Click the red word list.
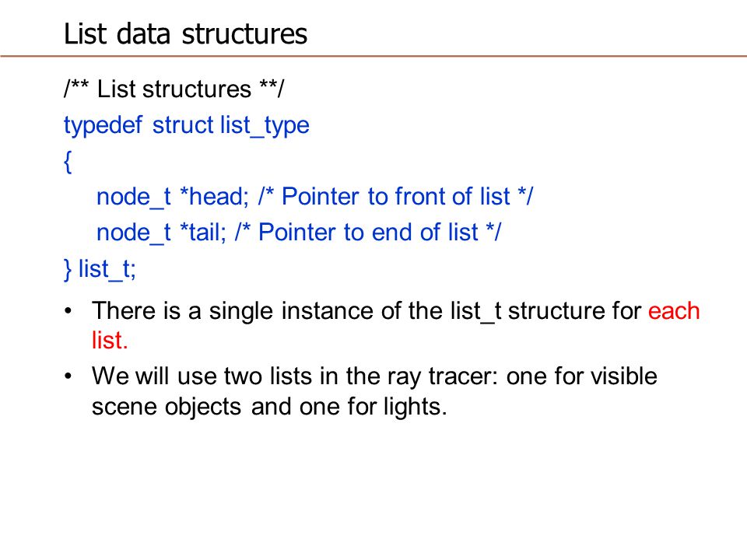The image size is (747, 560). tap(110, 341)
